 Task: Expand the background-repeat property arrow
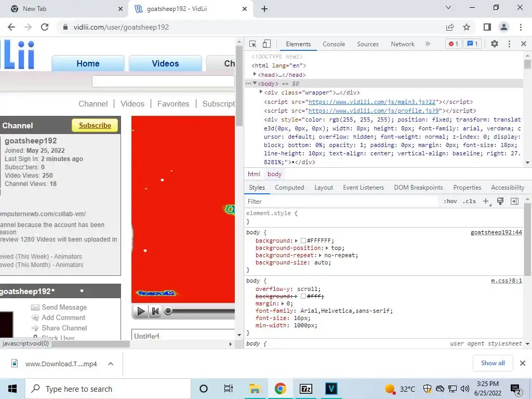(x=320, y=255)
